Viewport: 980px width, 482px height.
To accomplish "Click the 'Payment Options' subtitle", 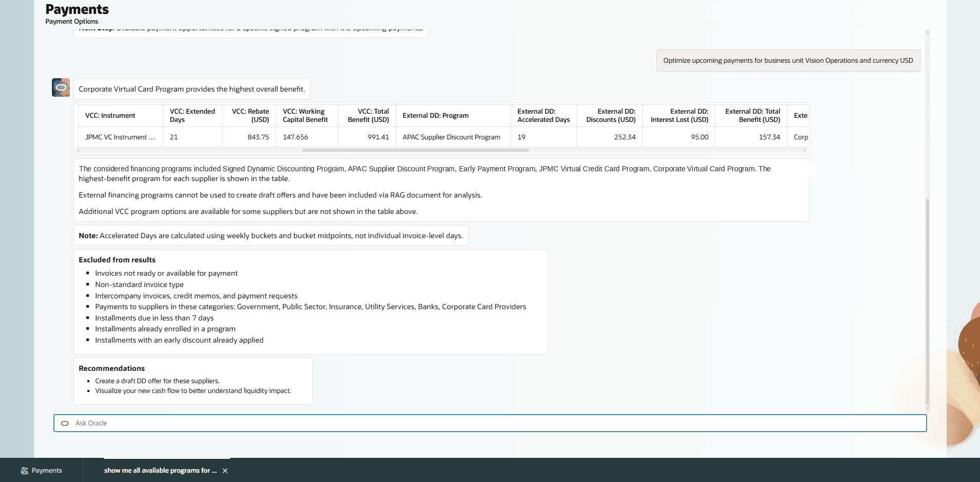I will [x=71, y=21].
